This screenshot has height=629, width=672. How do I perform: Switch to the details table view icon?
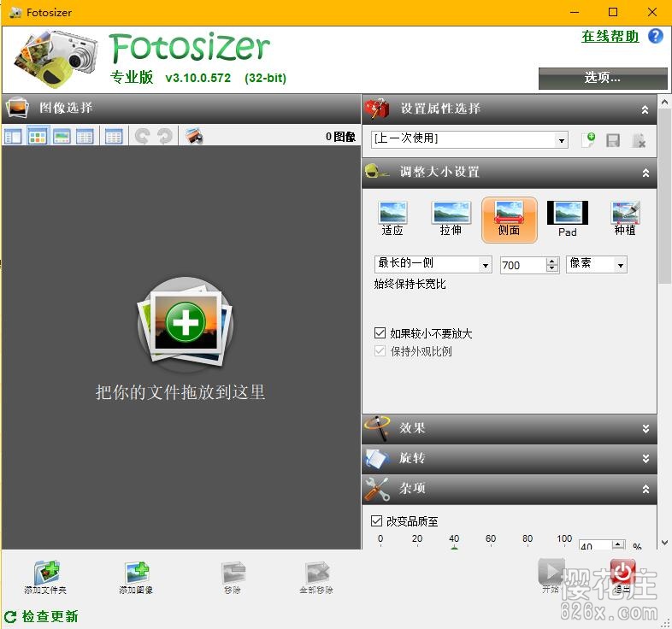point(114,137)
